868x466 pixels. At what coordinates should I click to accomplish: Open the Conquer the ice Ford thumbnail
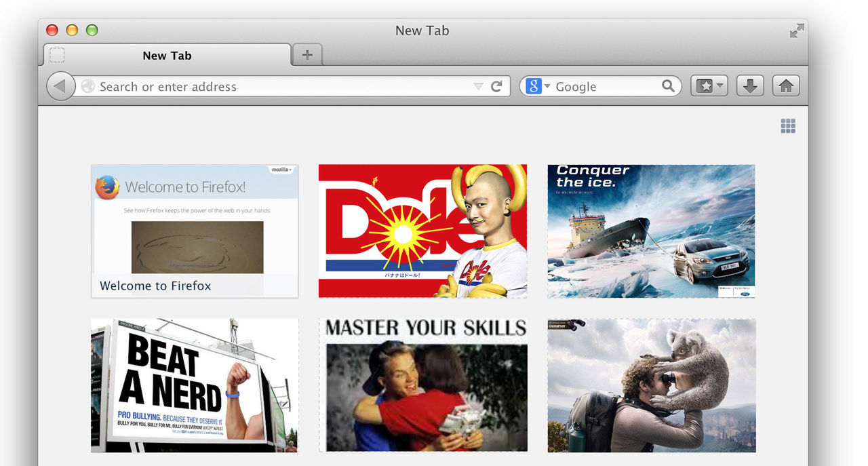click(651, 231)
